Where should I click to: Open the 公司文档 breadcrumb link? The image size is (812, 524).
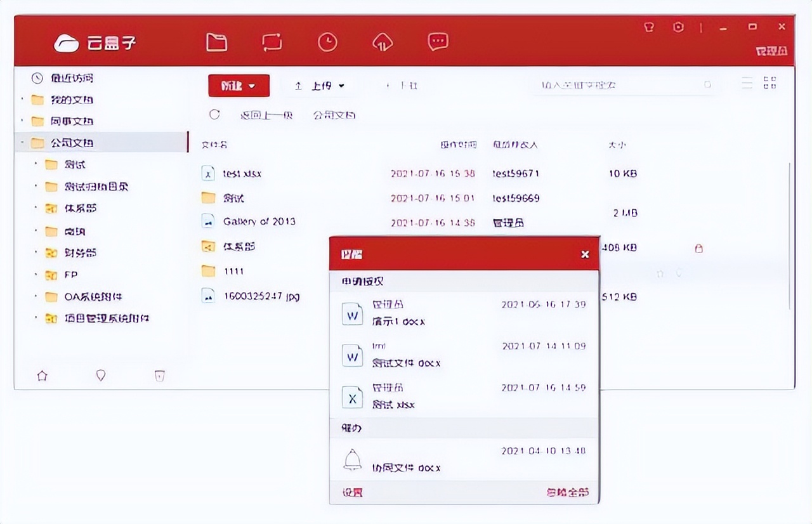tap(336, 115)
